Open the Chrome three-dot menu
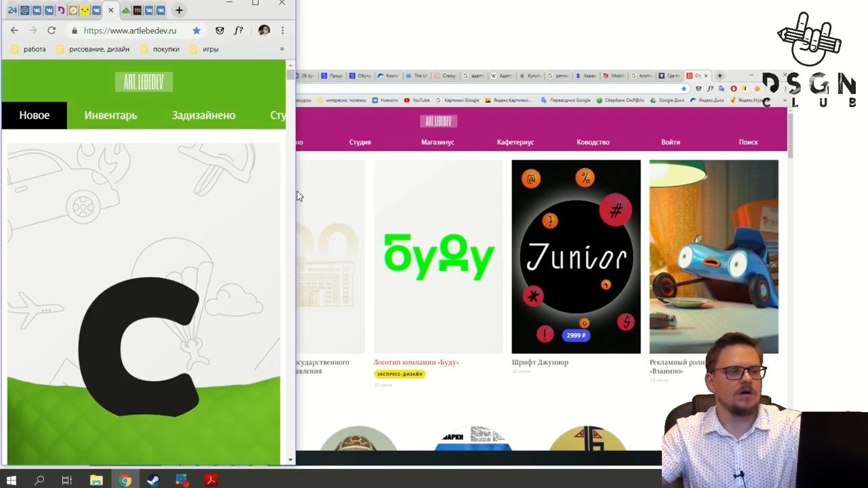Viewport: 868px width, 488px height. pyautogui.click(x=283, y=30)
